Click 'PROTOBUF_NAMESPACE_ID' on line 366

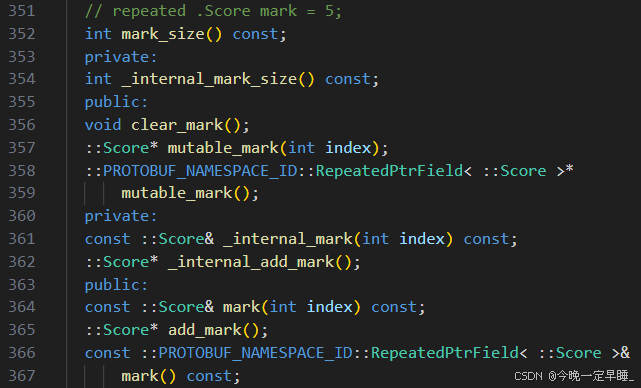click(x=256, y=353)
